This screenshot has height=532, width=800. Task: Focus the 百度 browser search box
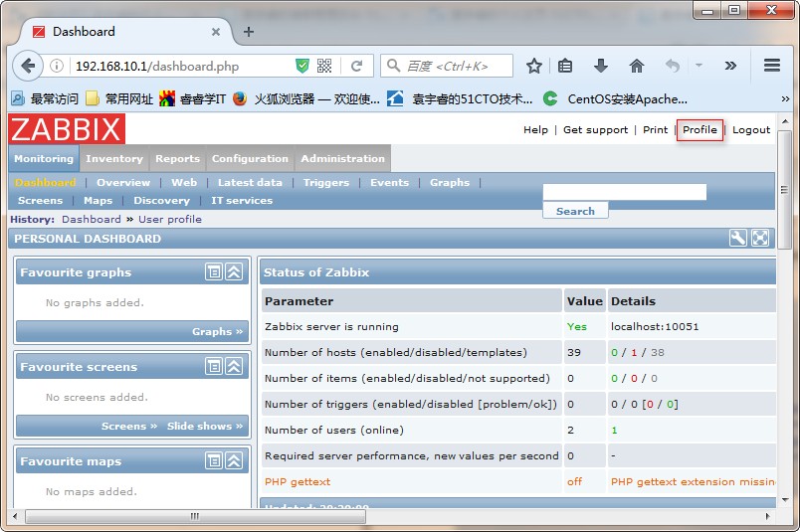pos(447,66)
